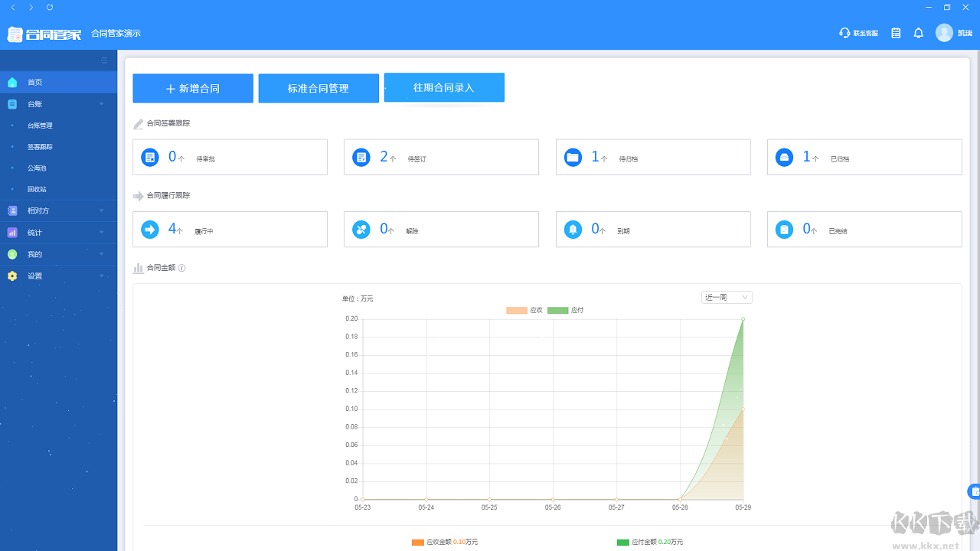Open the 近一周 time range dropdown
The height and width of the screenshot is (551, 980).
tap(727, 297)
